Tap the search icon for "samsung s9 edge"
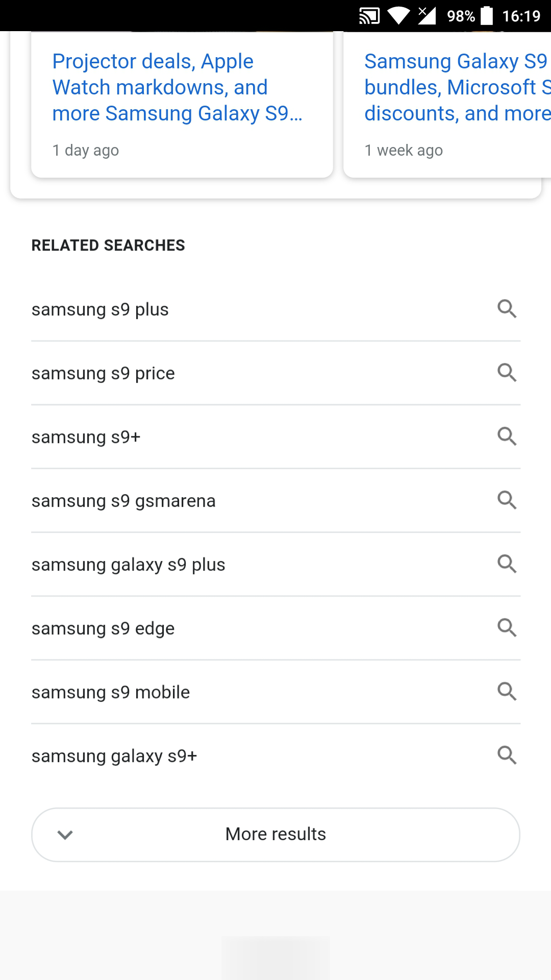551x980 pixels. (507, 627)
